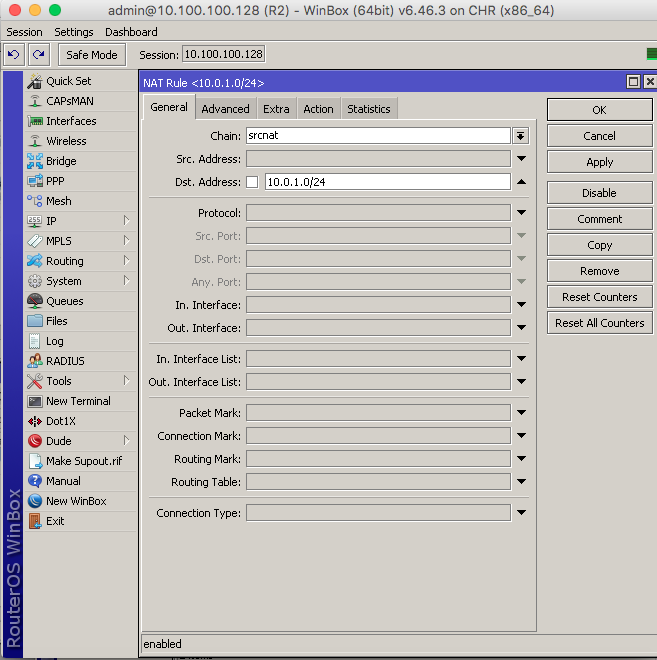Click the Chain input field
The image size is (657, 660).
pos(378,136)
